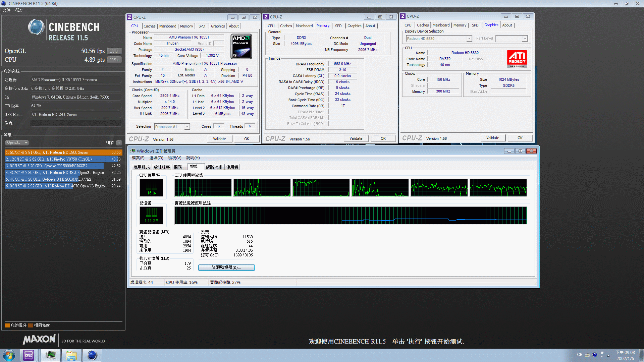Switch to the 網路功能 tab in Task Manager
Viewport: 644px width, 362px height.
tap(214, 167)
